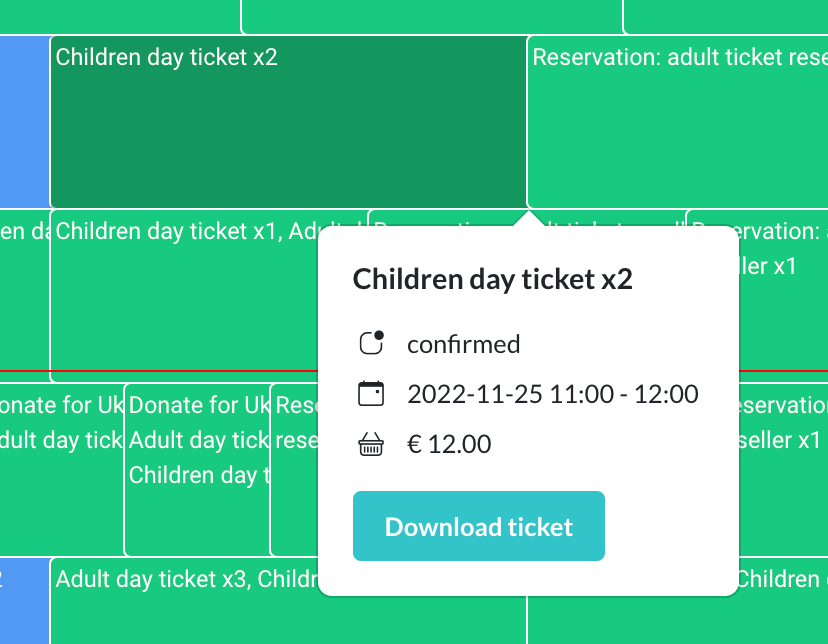Screen dimensions: 828x644
Task: Click the calendar date icon in popup
Action: point(371,394)
